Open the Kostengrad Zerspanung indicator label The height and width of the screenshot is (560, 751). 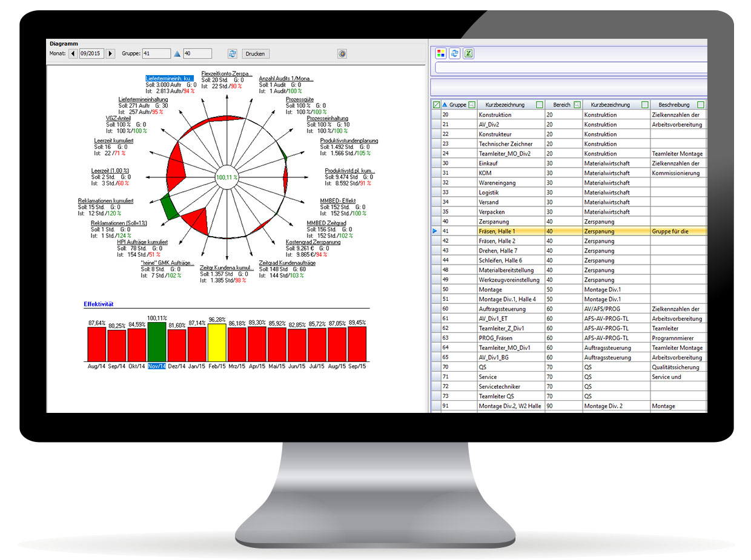pyautogui.click(x=313, y=242)
